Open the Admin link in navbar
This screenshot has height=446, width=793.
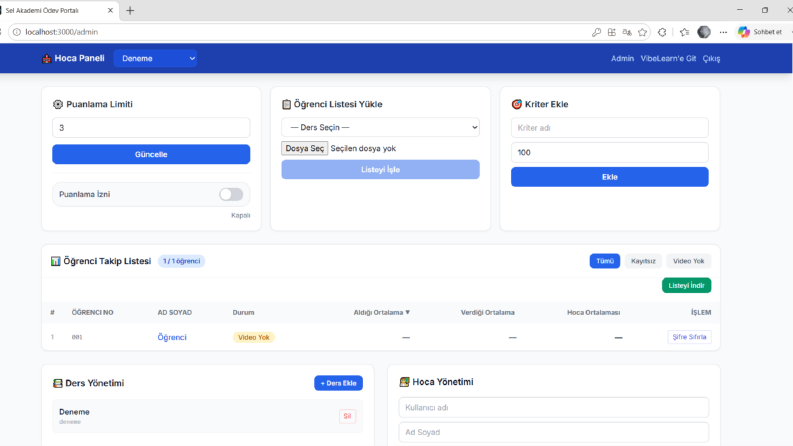pyautogui.click(x=622, y=59)
